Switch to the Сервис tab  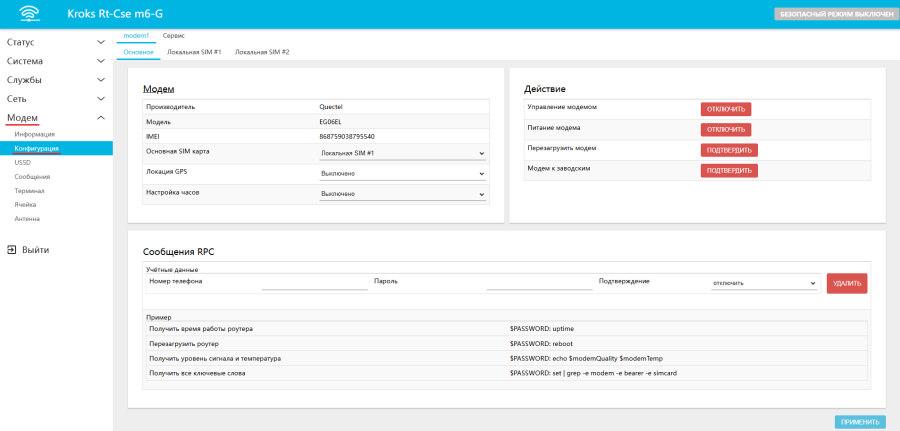[173, 35]
